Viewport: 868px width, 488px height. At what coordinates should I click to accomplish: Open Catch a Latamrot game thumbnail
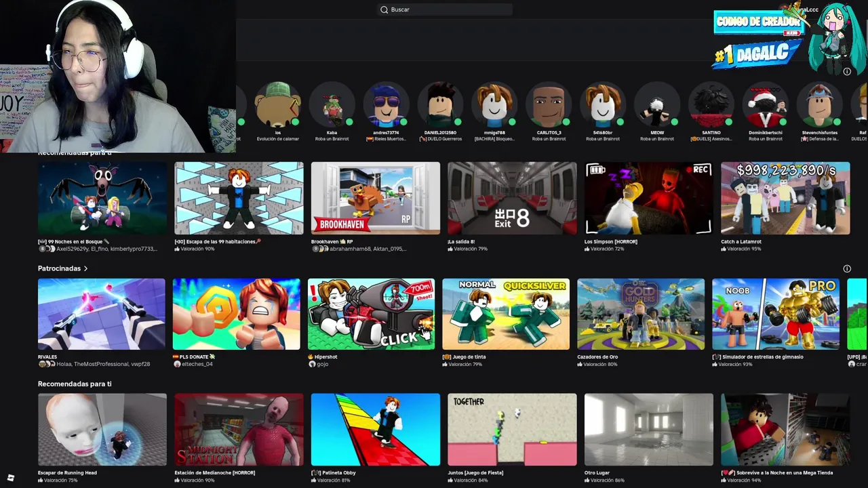pyautogui.click(x=785, y=198)
